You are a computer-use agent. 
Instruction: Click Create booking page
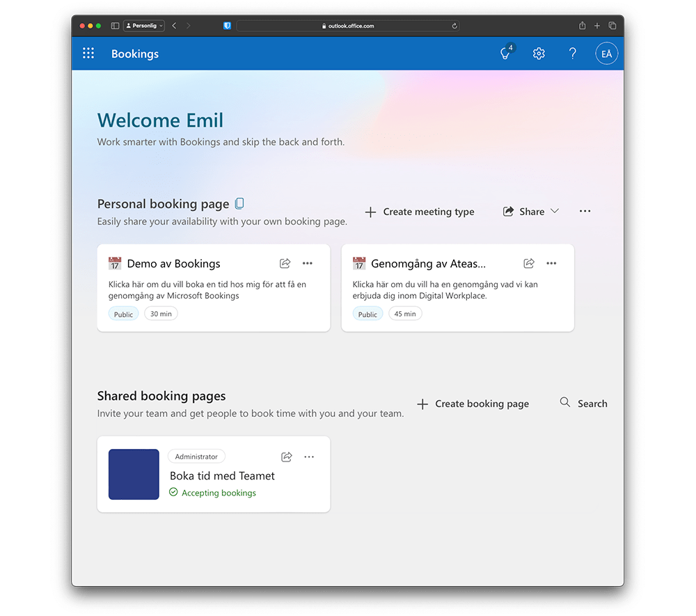click(x=473, y=404)
